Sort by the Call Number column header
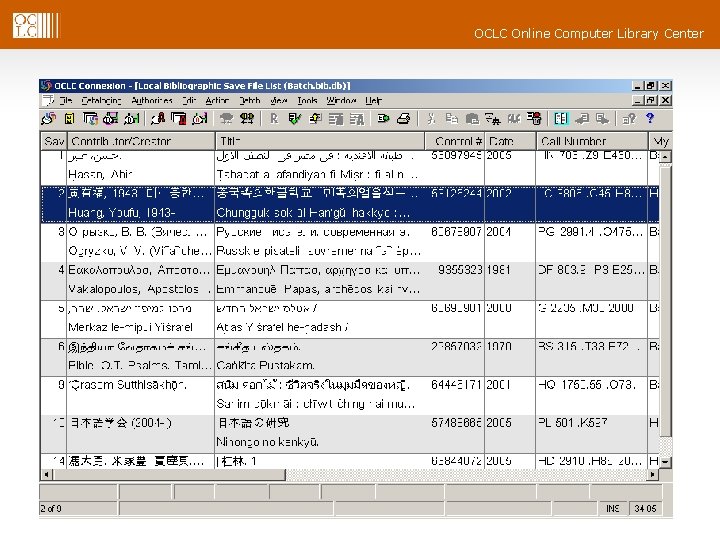 click(592, 141)
